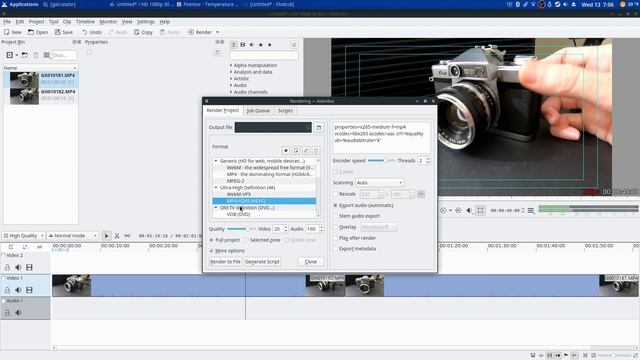Activate the spacer tool in timeline toolbar

tap(127, 236)
